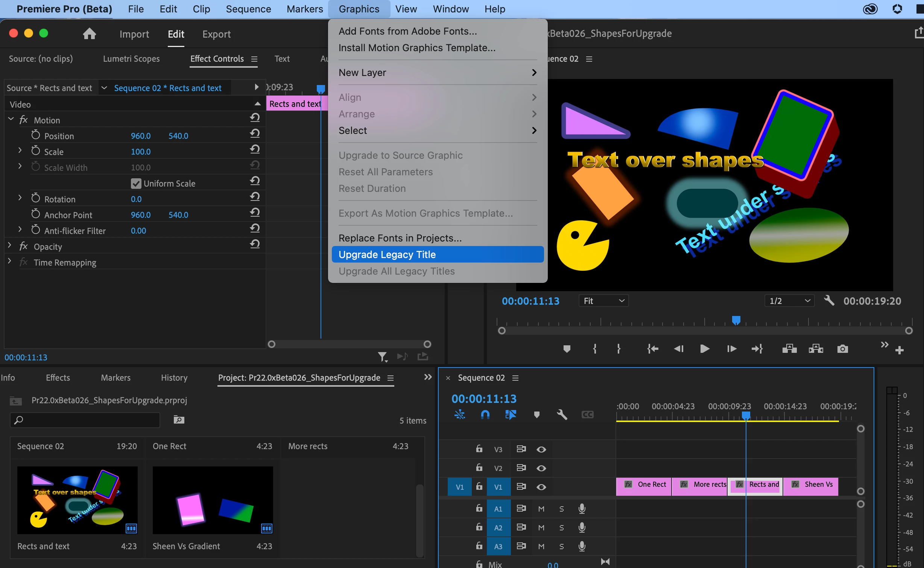Click the Rotation value 0.0
This screenshot has height=568, width=924.
(136, 199)
